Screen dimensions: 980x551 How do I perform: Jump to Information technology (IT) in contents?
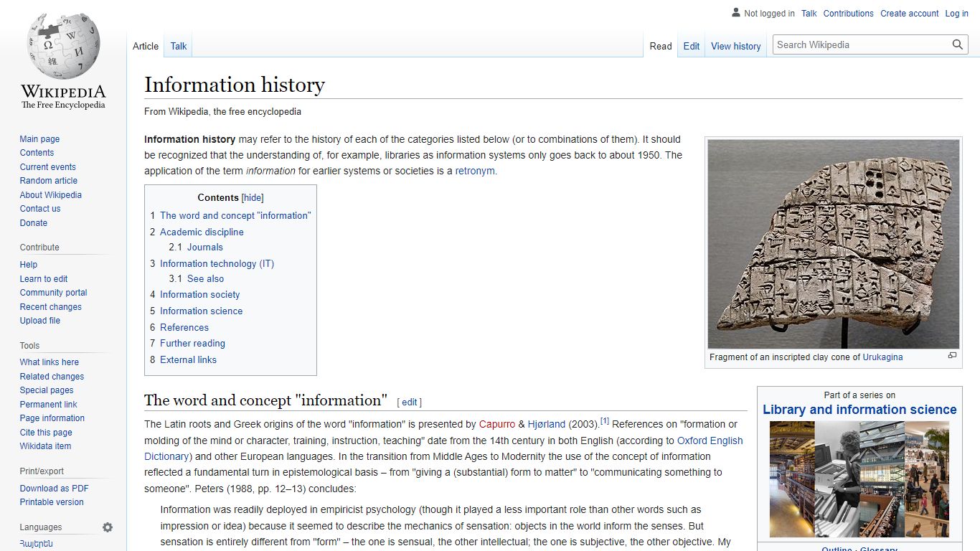point(212,264)
